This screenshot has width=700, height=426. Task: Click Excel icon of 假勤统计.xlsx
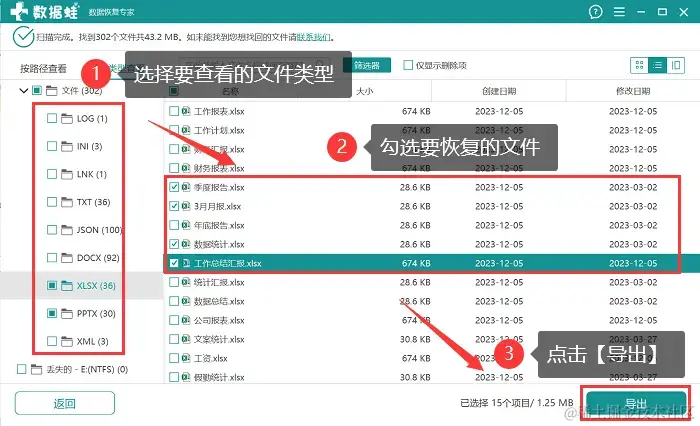[186, 377]
